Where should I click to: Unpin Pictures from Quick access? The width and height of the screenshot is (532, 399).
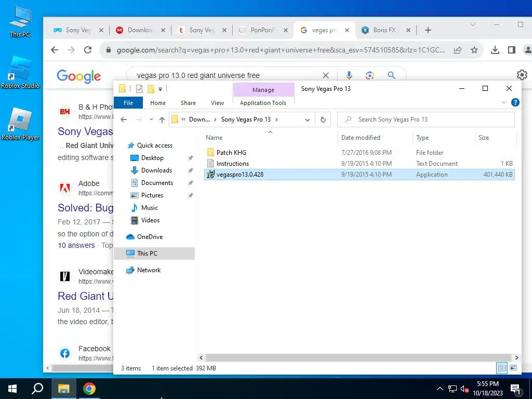point(191,195)
